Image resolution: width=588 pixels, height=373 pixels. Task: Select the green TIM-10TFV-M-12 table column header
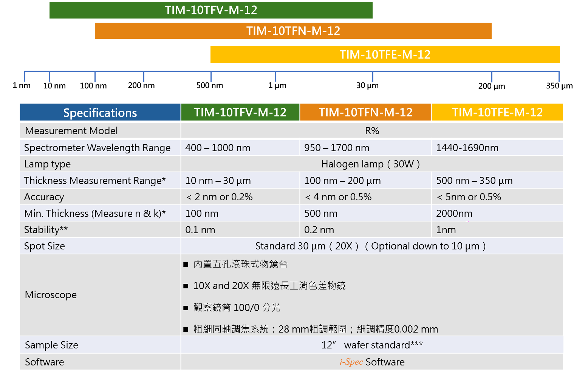[240, 112]
